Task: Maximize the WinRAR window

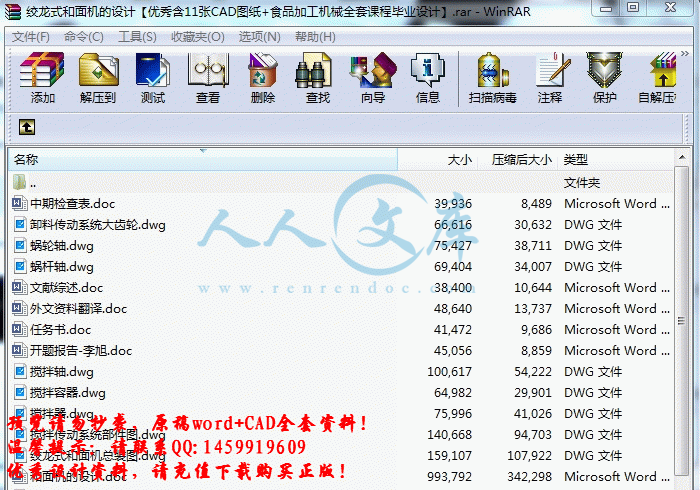Action: pos(633,8)
